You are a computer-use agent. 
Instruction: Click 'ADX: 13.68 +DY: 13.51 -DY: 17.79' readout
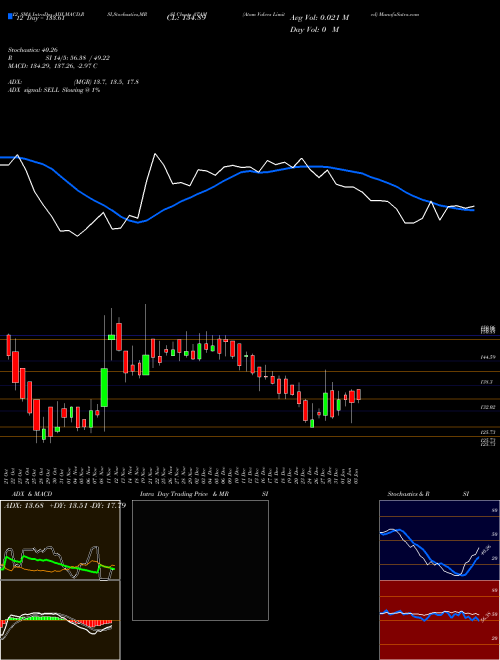tap(65, 506)
